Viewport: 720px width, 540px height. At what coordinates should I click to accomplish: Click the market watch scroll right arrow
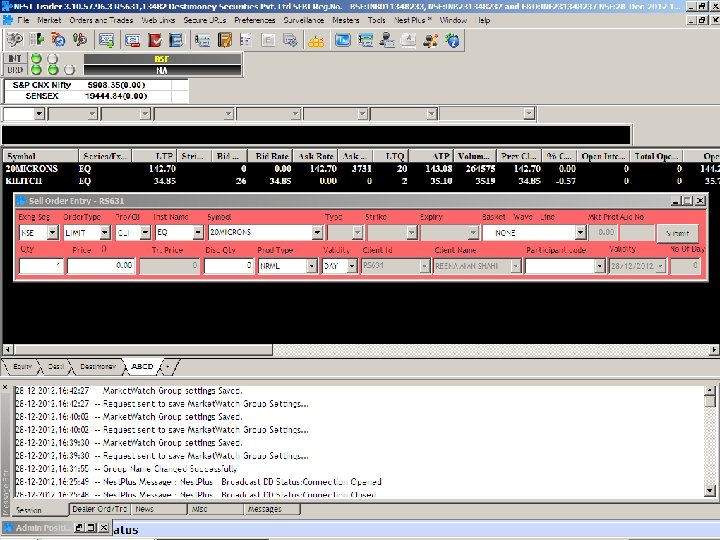(714, 349)
